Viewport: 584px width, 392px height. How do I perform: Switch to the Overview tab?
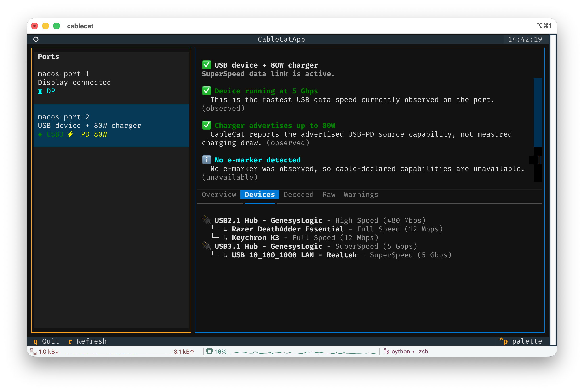pos(219,195)
